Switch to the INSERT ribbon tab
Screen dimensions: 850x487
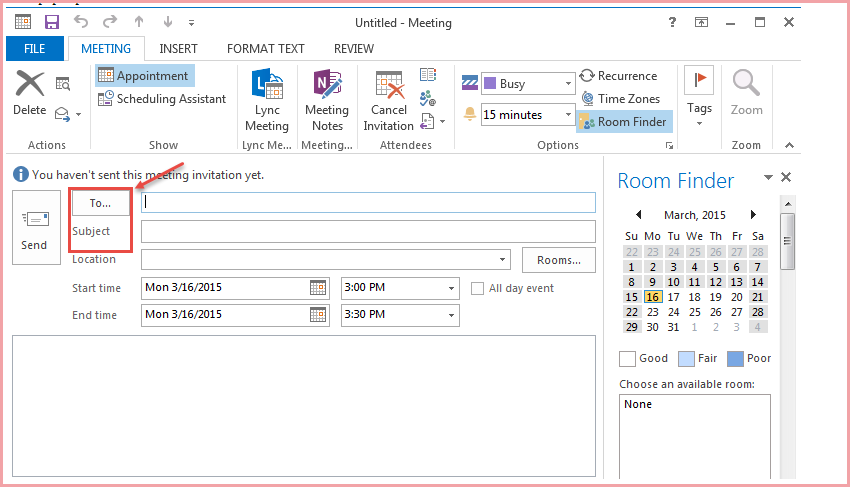178,49
